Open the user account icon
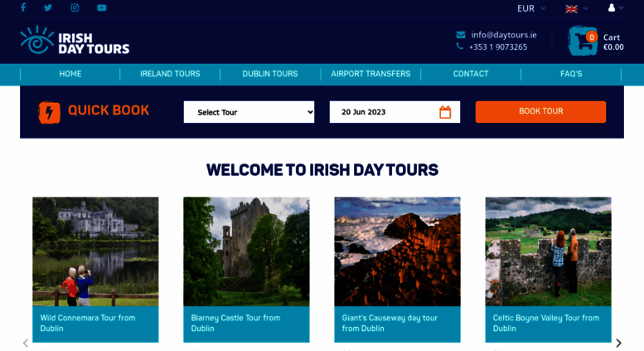The height and width of the screenshot is (351, 644). click(612, 7)
